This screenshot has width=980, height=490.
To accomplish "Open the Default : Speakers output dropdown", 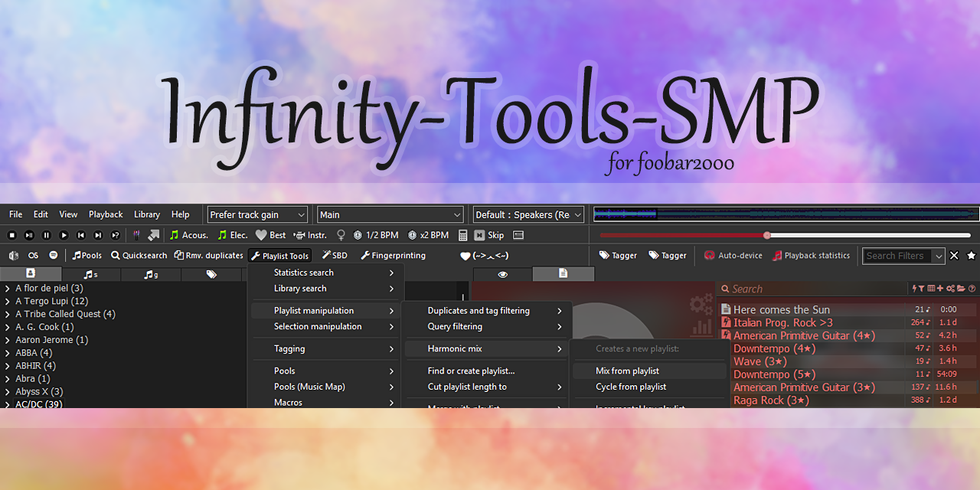I will (528, 214).
